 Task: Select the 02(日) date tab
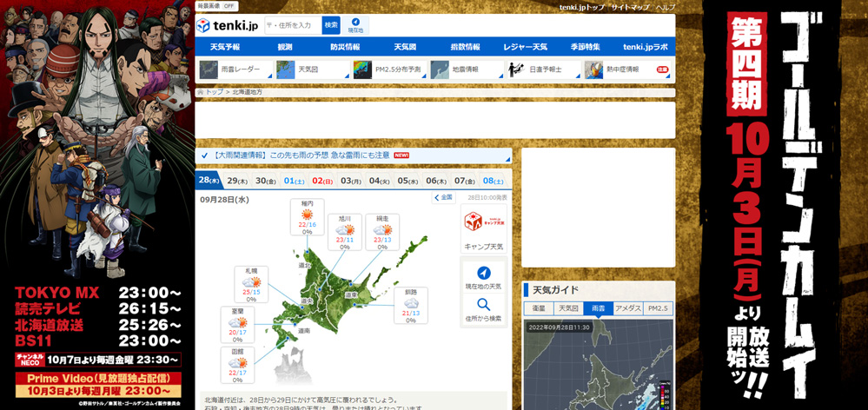pyautogui.click(x=322, y=181)
